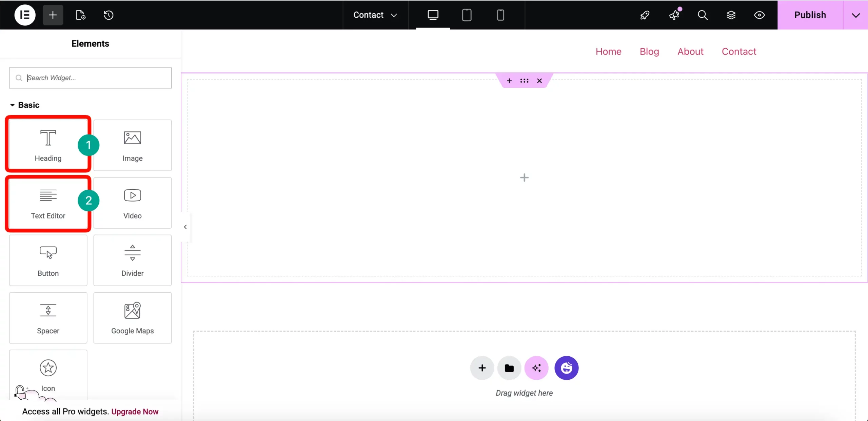Select the Heading widget
Viewport: 868px width, 421px height.
48,144
